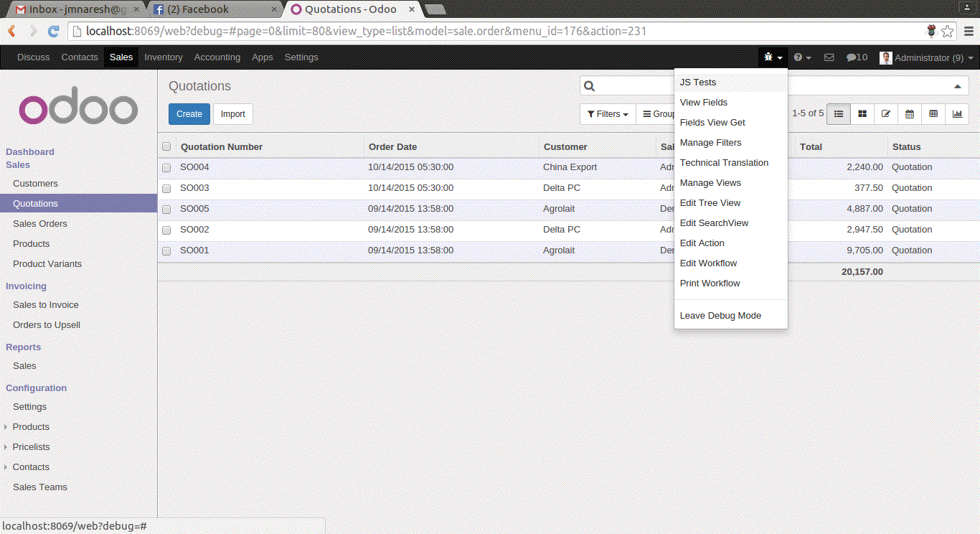The image size is (980, 534).
Task: Open Customers in sidebar
Action: pos(35,184)
